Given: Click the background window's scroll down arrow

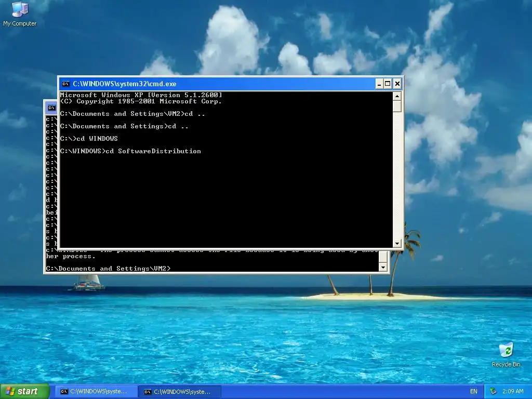Looking at the screenshot, I should click(383, 268).
